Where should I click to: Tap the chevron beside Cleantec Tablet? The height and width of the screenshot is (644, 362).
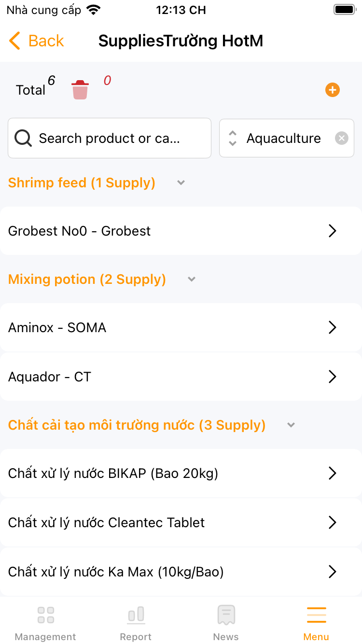click(x=332, y=522)
